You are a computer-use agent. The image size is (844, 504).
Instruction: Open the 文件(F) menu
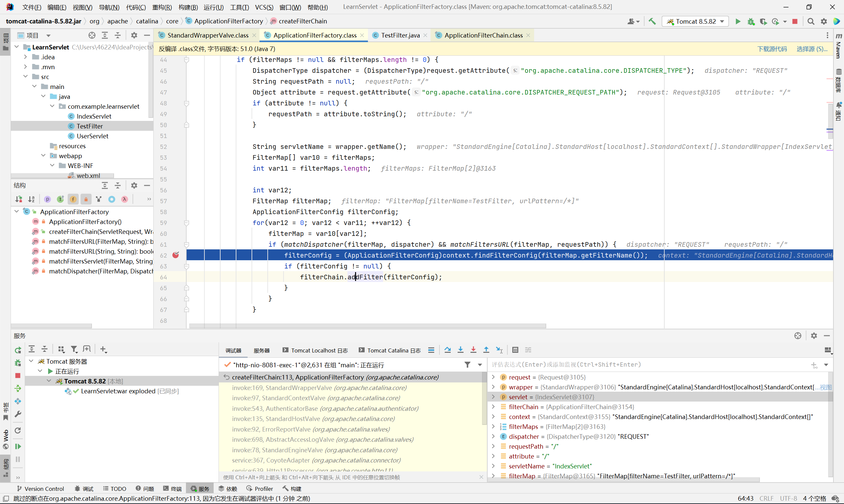[32, 7]
